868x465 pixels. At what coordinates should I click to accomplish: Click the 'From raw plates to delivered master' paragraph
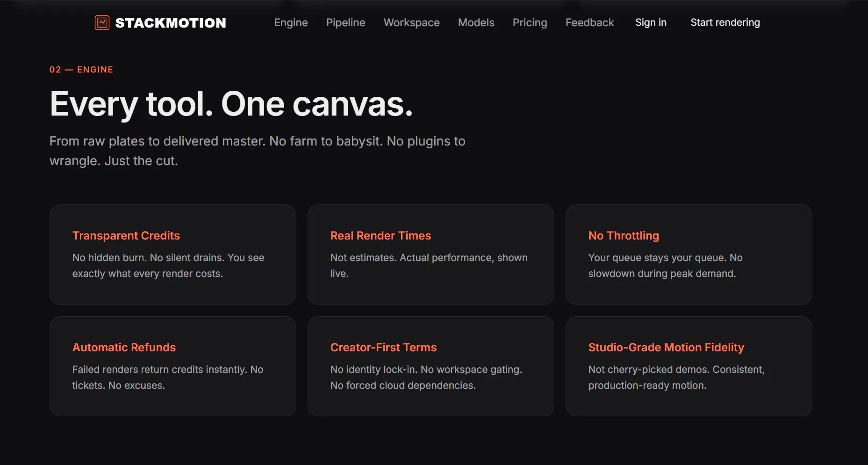tap(258, 151)
